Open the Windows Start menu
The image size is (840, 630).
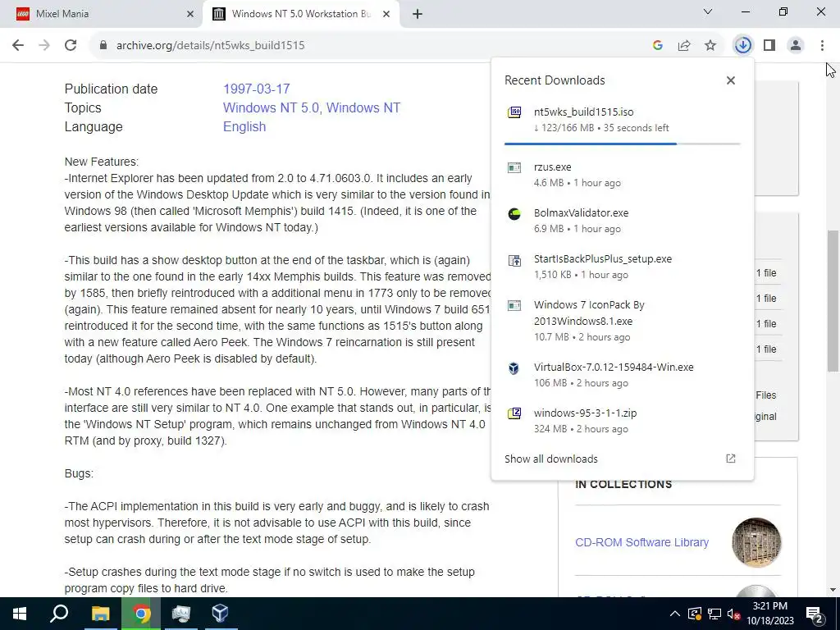(x=20, y=614)
